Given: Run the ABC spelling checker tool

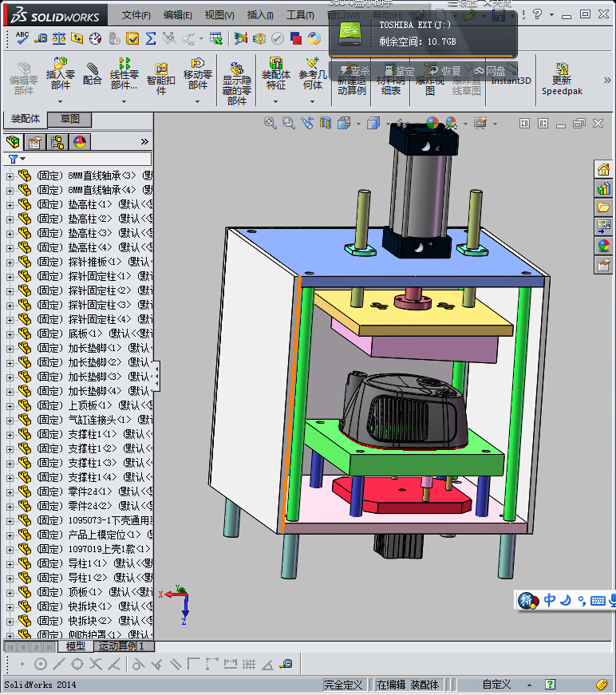Looking at the screenshot, I should pos(22,38).
